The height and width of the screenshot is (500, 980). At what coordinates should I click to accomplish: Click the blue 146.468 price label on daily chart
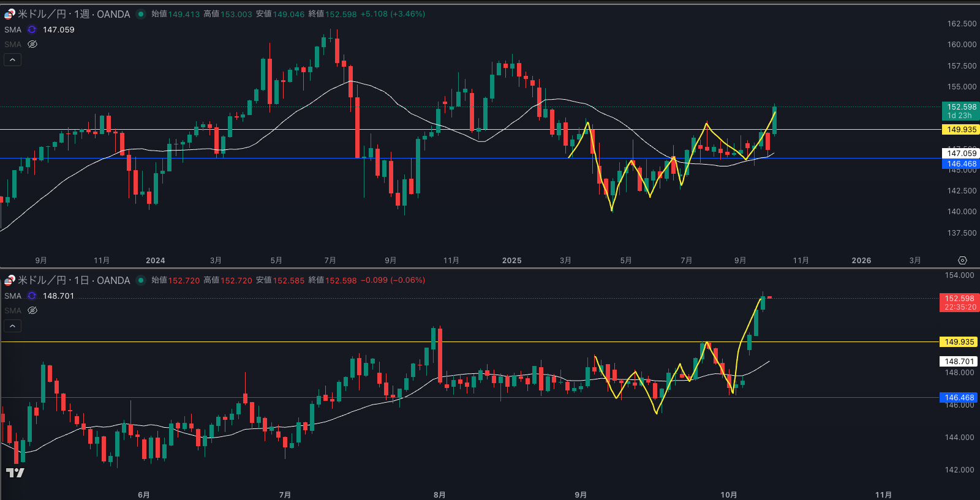[x=959, y=398]
